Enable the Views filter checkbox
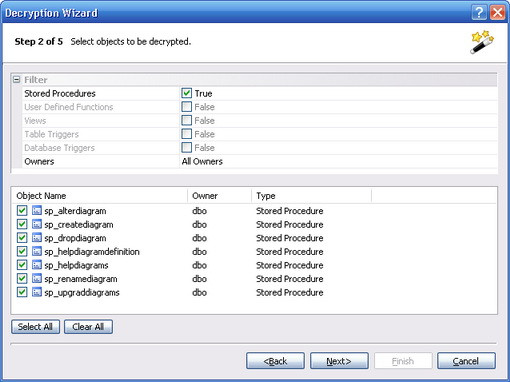The image size is (510, 382). (x=187, y=120)
